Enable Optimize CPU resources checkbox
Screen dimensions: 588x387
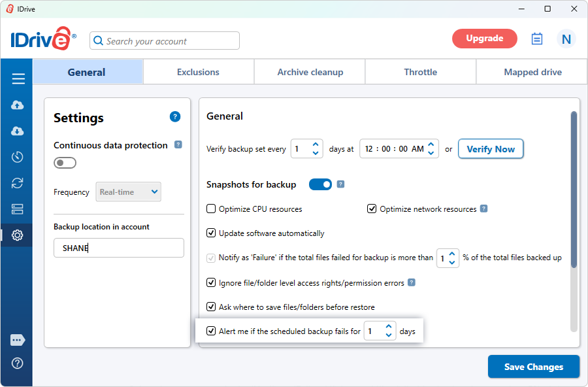[x=211, y=209]
